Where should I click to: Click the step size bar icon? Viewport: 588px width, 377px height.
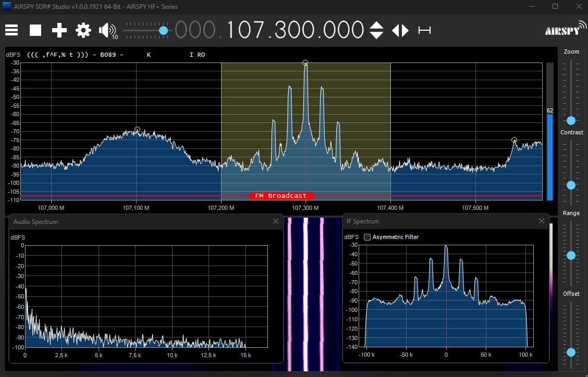click(x=425, y=31)
